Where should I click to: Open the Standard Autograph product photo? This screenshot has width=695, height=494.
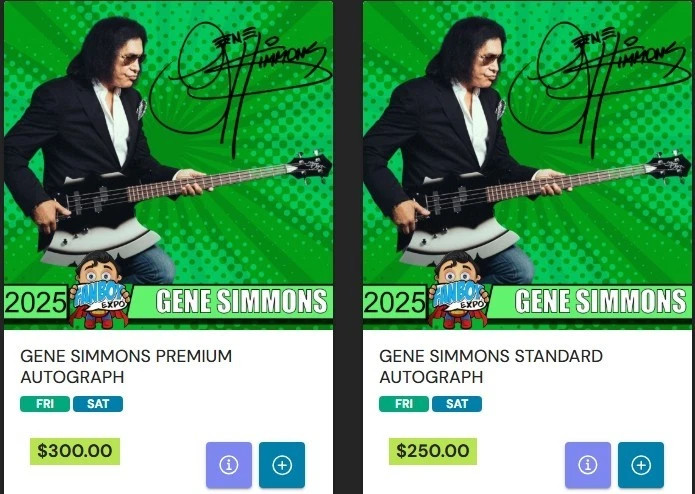point(527,165)
